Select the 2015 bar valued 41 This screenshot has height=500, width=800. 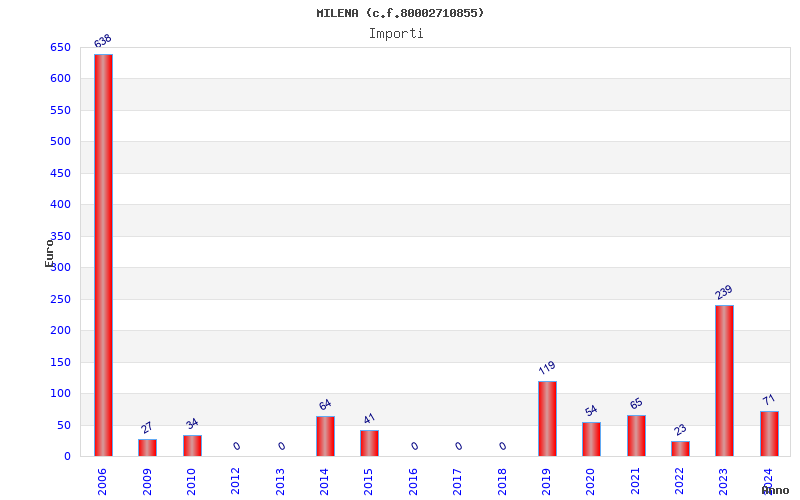point(369,443)
